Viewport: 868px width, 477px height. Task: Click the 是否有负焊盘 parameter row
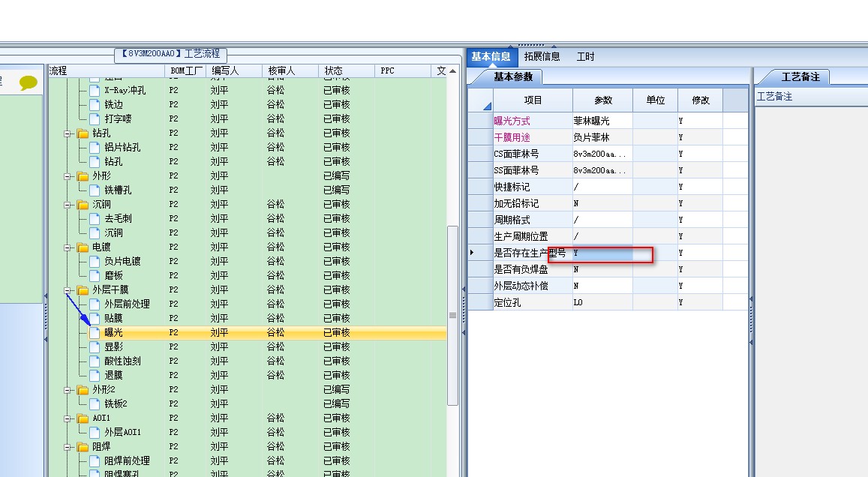coord(608,269)
